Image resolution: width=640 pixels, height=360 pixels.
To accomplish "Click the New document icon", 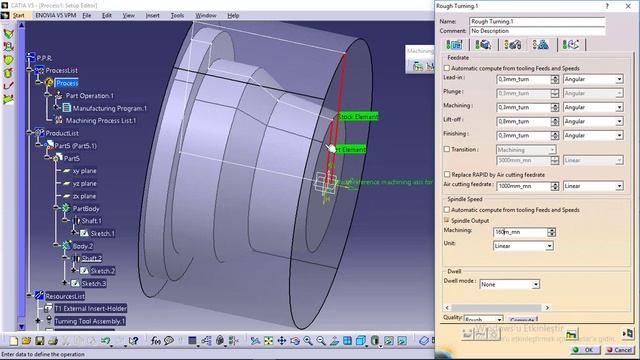I will pos(13,340).
